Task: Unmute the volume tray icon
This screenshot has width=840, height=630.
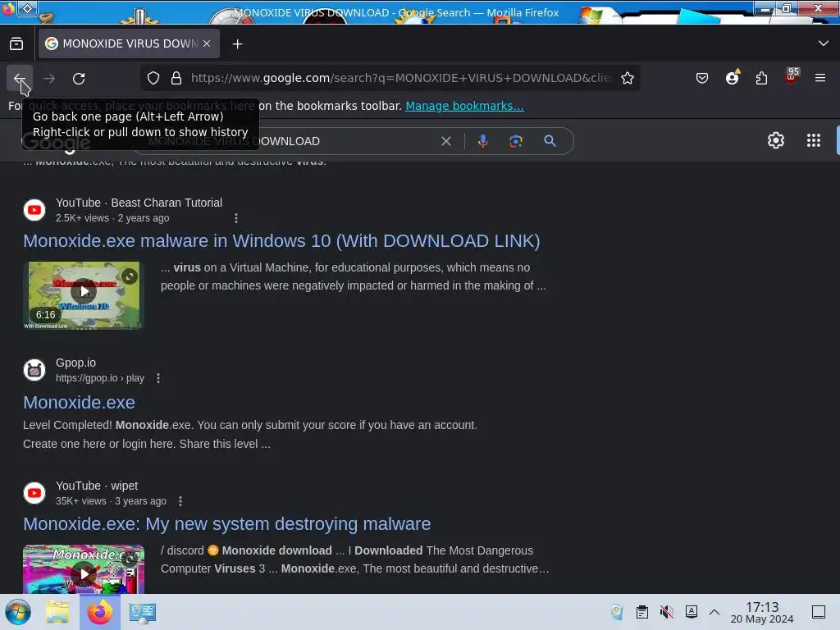Action: click(666, 612)
